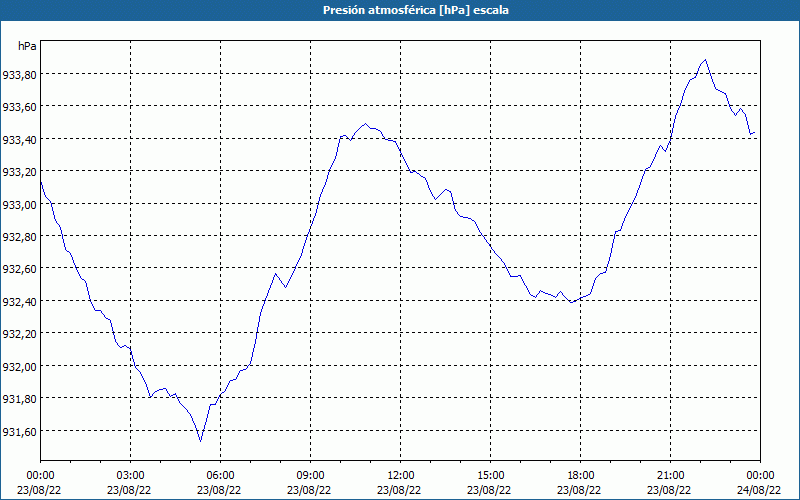Click the 23/08/22 date under 21:00
The image size is (800, 500).
pos(669,490)
